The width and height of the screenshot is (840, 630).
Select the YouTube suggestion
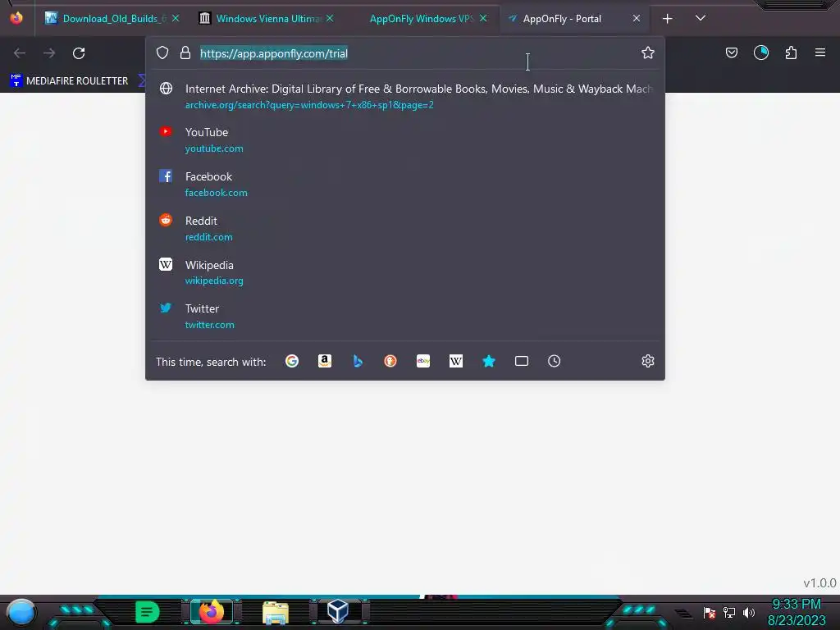click(405, 139)
